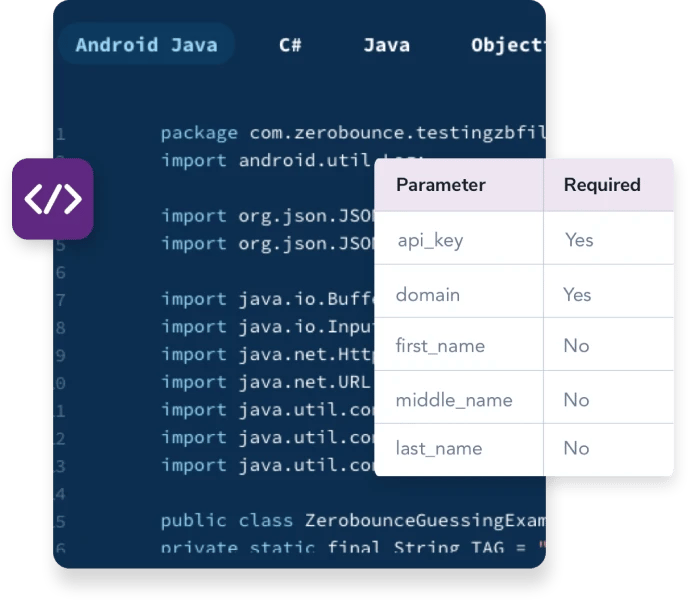This screenshot has width=689, height=601.
Task: Click Yes in the api_key row
Action: (579, 240)
